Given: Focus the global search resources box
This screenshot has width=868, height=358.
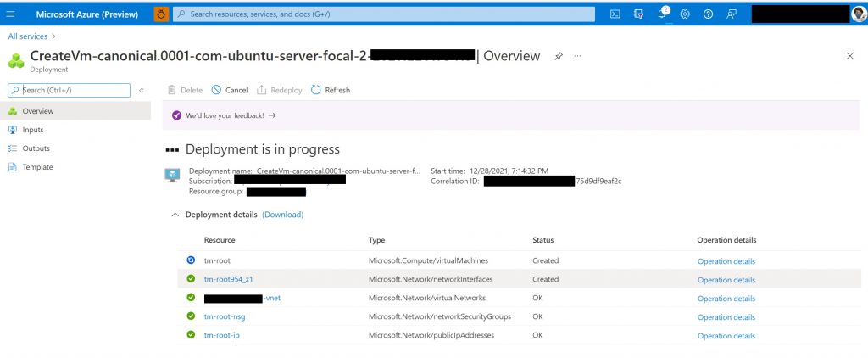Looking at the screenshot, I should coord(384,14).
